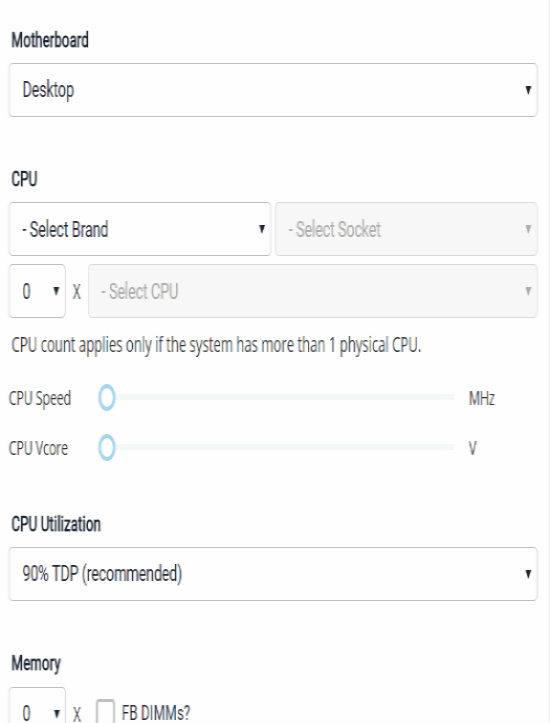Click the Motherboard dropdown arrow

click(528, 90)
